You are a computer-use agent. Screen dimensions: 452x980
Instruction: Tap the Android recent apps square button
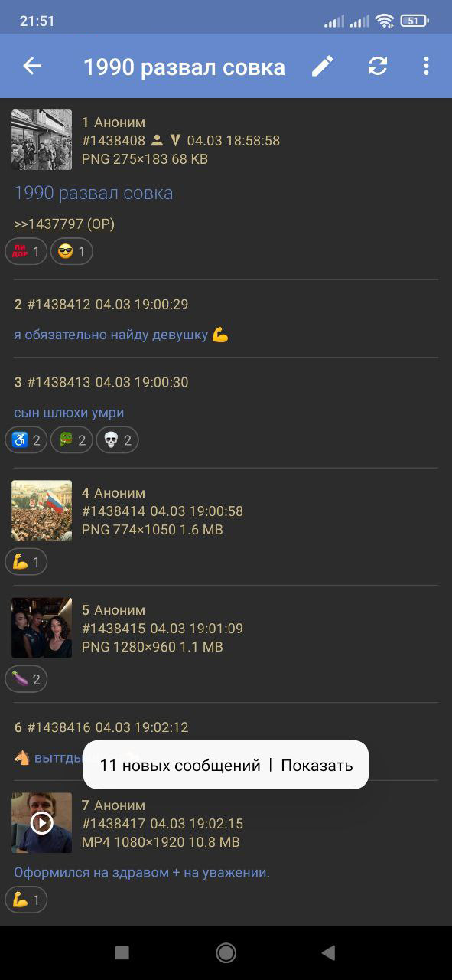tap(122, 952)
